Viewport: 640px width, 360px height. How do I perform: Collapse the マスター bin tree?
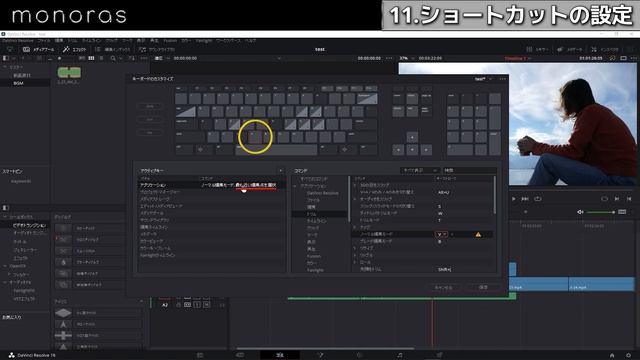tap(5, 67)
